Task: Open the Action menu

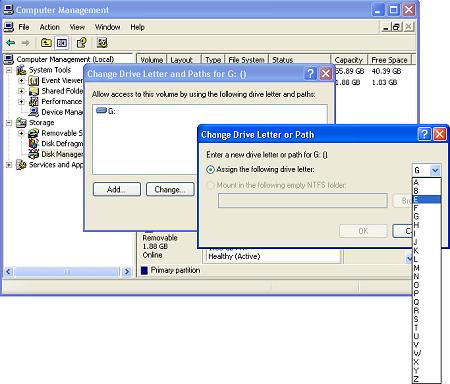Action: (50, 27)
